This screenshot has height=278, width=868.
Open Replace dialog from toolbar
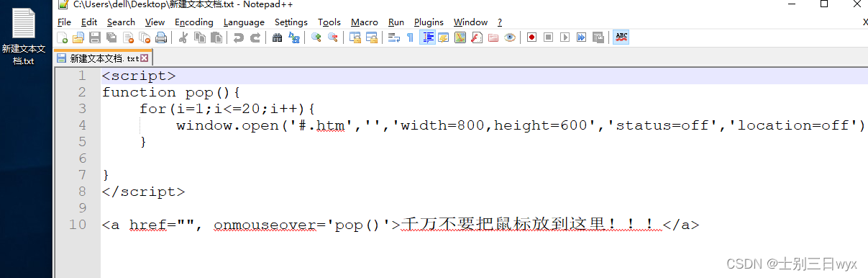point(293,37)
